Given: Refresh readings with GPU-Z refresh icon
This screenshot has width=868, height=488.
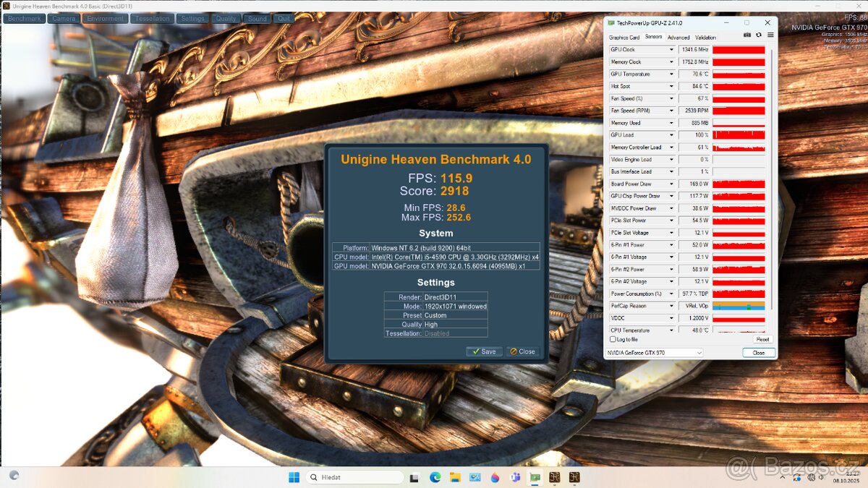Looking at the screenshot, I should (x=759, y=35).
